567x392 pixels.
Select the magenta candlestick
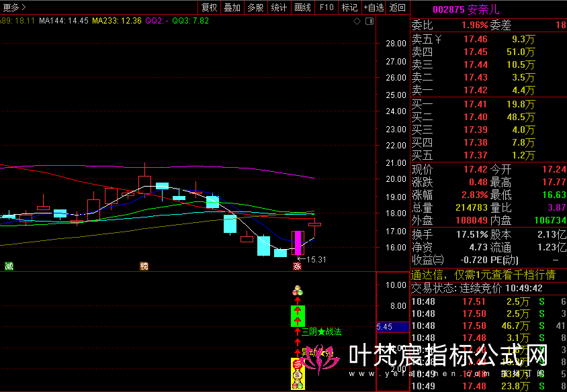(298, 243)
